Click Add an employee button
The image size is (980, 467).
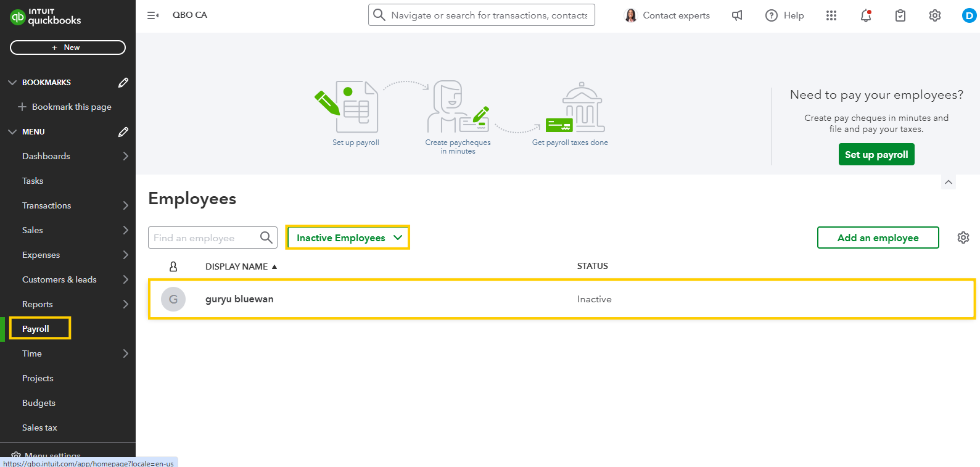point(878,238)
